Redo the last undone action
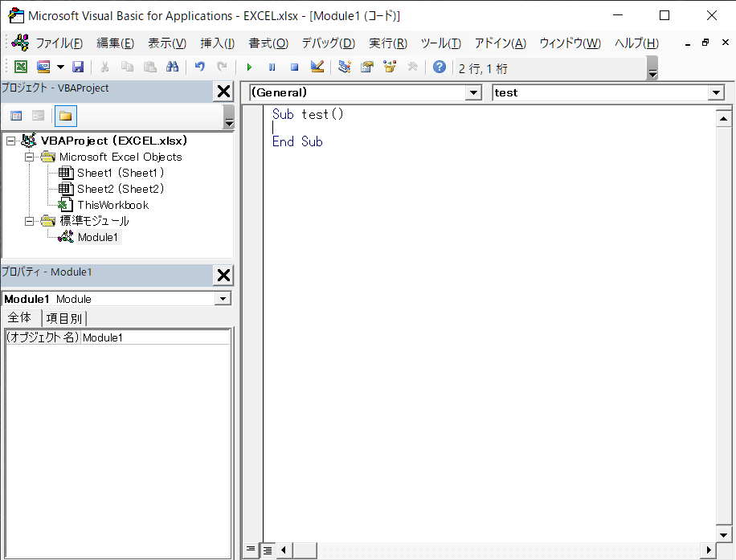736x560 pixels. [222, 67]
